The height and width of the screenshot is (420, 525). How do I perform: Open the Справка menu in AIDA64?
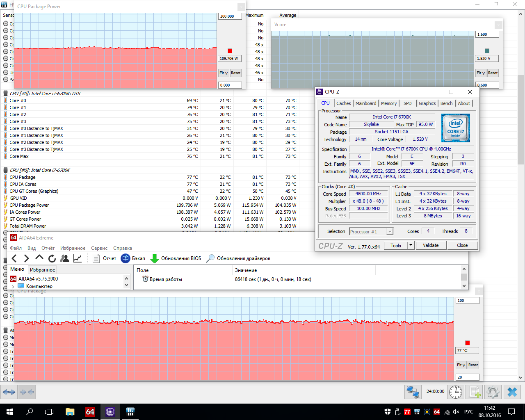point(123,248)
